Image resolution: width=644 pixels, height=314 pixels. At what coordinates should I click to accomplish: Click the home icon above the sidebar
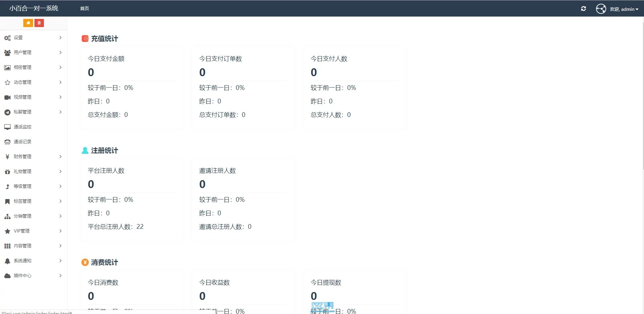click(x=28, y=23)
